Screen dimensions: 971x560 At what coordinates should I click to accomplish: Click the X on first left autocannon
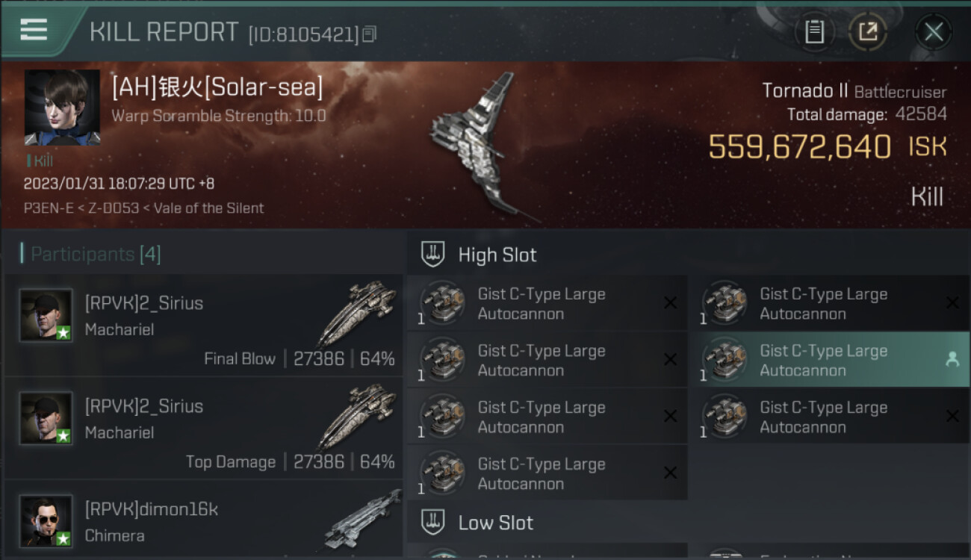pos(670,302)
